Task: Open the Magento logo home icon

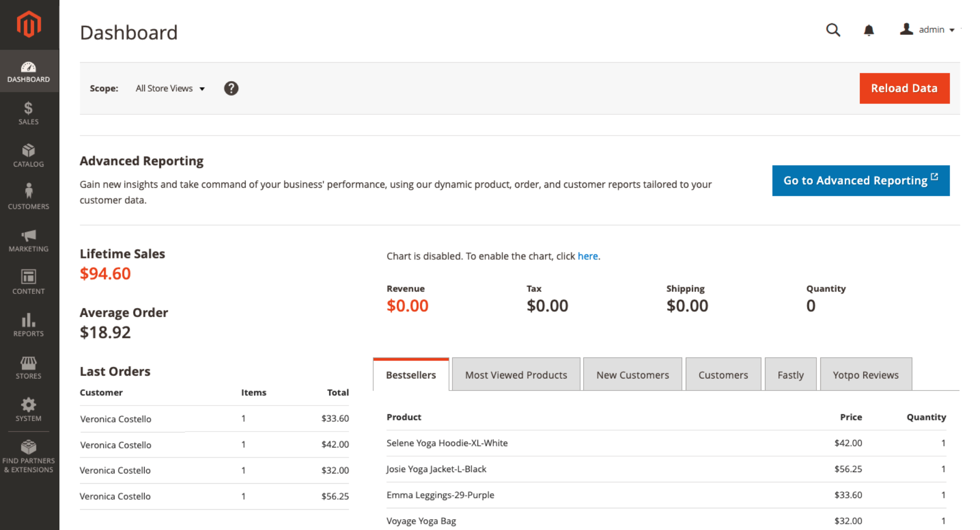Action: (x=29, y=24)
